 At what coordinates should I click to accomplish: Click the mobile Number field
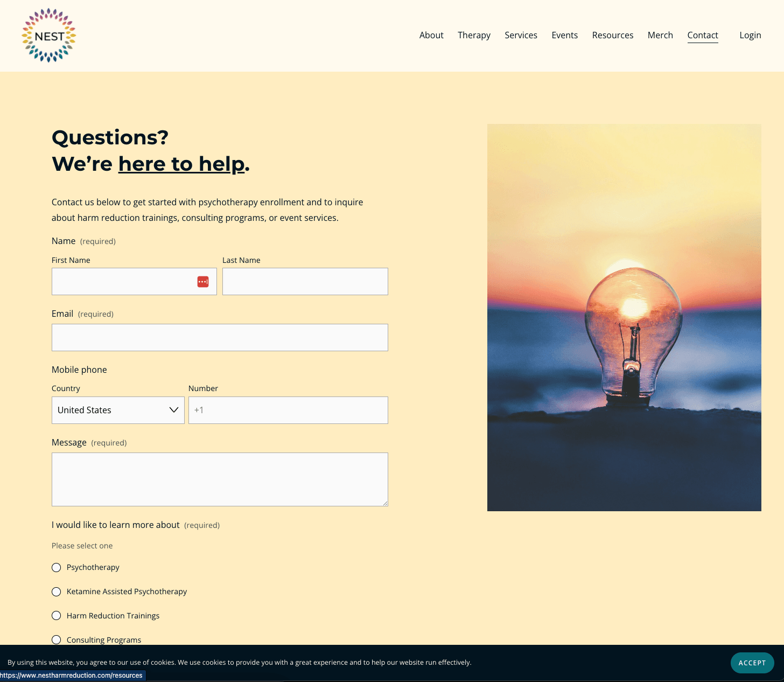[x=288, y=410]
